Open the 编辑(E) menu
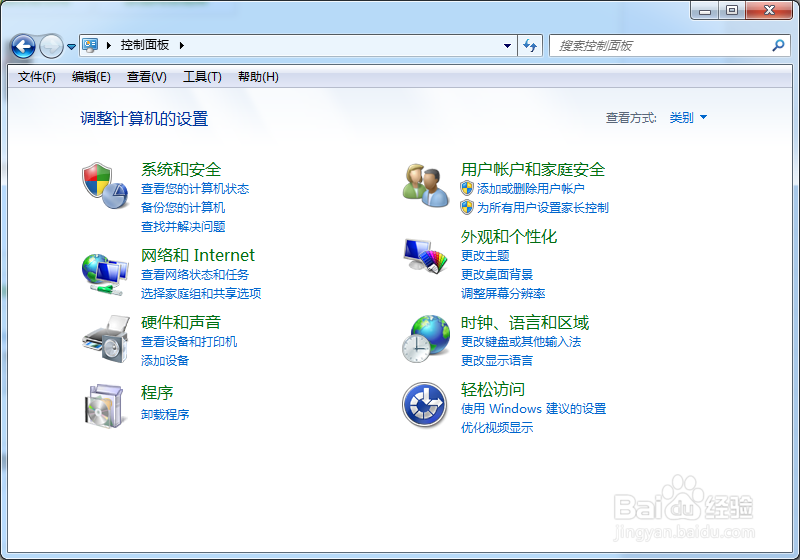Image resolution: width=800 pixels, height=560 pixels. (91, 77)
